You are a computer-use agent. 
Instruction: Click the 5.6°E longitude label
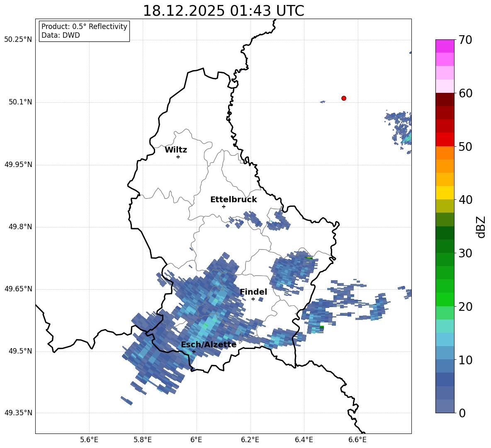pos(89,440)
